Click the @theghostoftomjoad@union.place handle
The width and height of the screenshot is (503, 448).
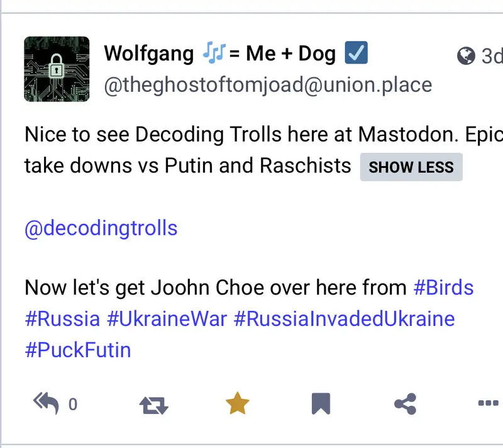(x=267, y=85)
